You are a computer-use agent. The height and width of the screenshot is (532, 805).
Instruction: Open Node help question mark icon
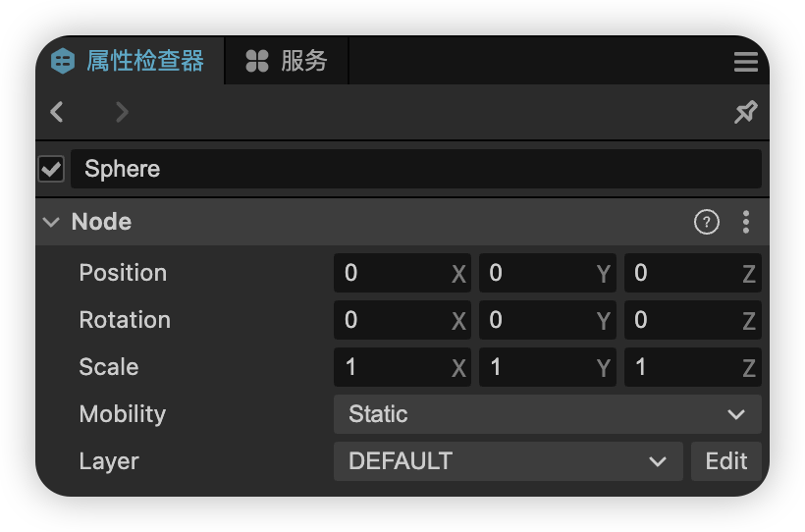[x=706, y=222]
